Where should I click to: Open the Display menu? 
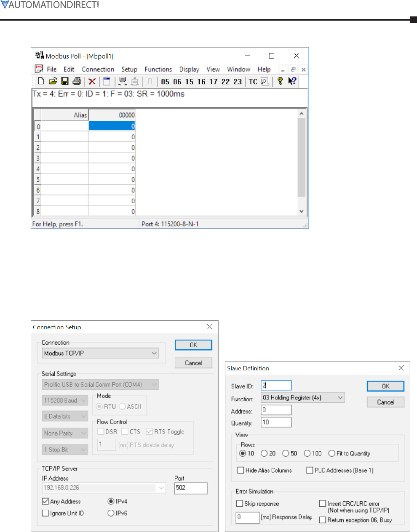click(x=189, y=69)
